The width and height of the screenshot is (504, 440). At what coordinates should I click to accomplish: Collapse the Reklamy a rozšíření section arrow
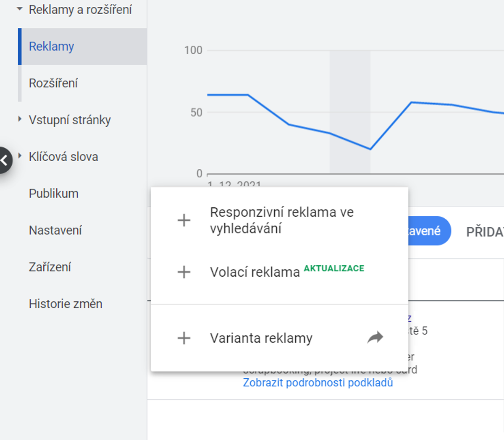coord(19,9)
